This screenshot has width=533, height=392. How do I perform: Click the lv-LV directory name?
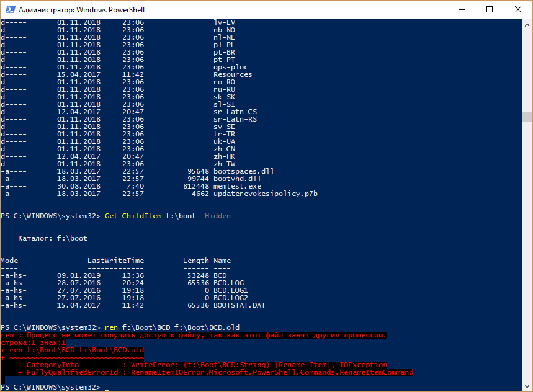[x=224, y=22]
